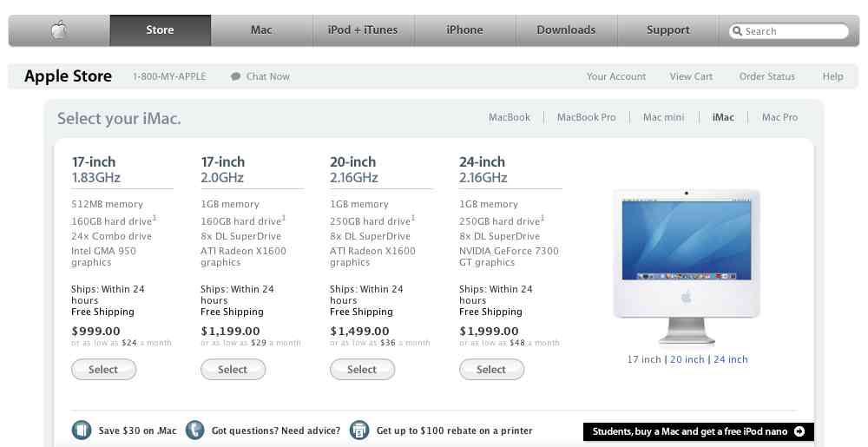This screenshot has width=868, height=447.
Task: Go to Your Account
Action: [x=616, y=76]
